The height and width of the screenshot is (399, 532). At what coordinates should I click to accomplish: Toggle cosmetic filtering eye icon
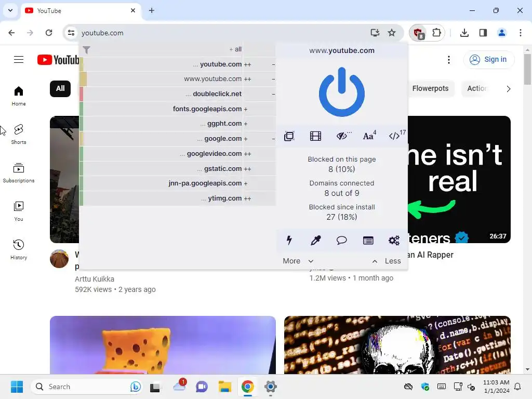342,136
